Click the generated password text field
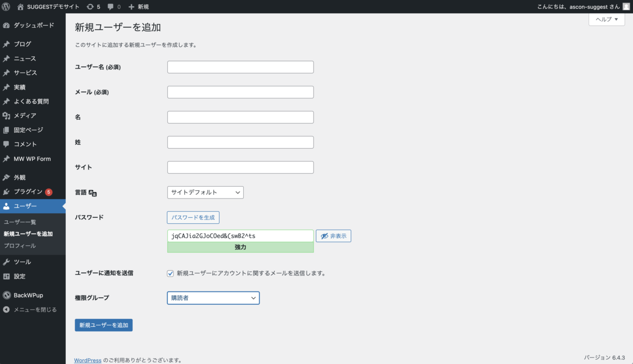This screenshot has height=364, width=633. pyautogui.click(x=240, y=236)
